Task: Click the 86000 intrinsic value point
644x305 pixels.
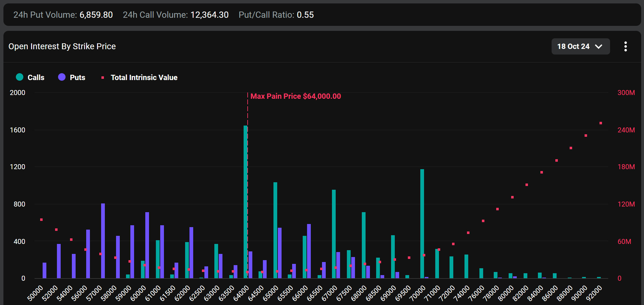Action: (557, 160)
